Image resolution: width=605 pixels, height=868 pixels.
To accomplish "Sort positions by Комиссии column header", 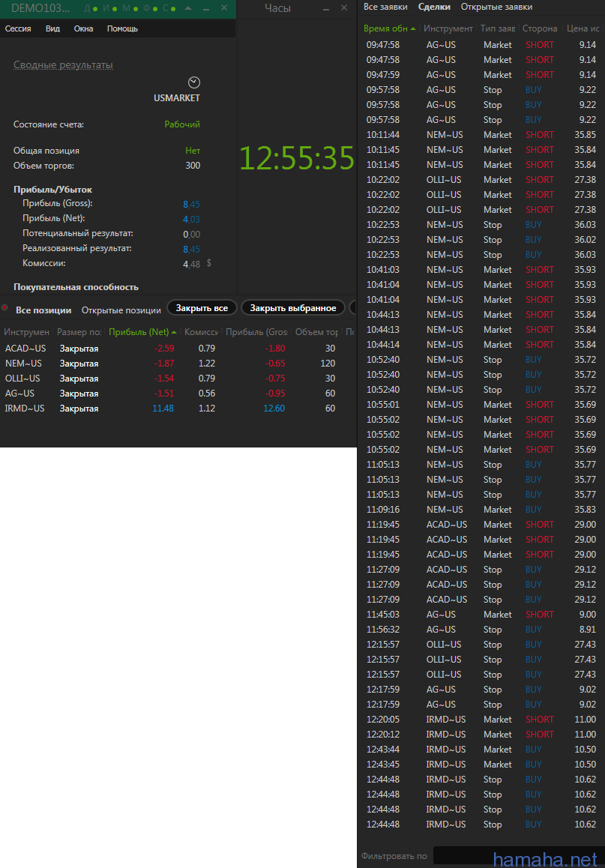I will (202, 332).
